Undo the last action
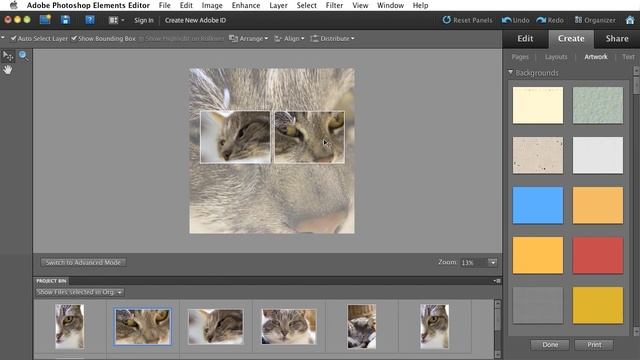This screenshot has height=360, width=640. [516, 20]
